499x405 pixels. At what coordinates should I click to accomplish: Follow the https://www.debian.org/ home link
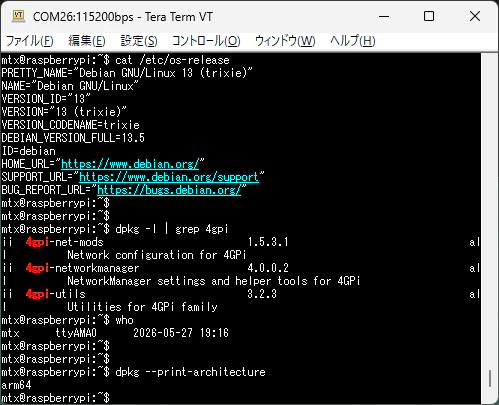tap(130, 164)
